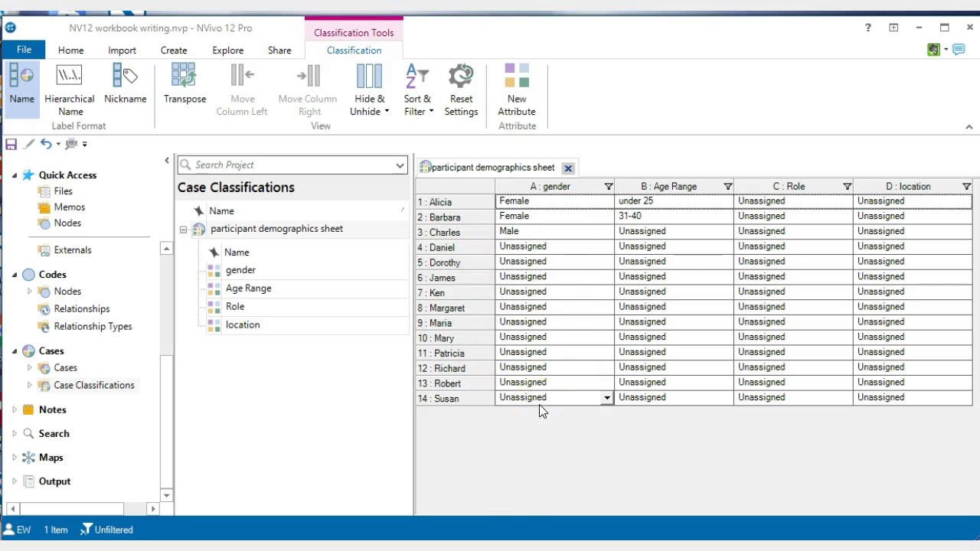Select Daniel's gender cell

(x=554, y=246)
